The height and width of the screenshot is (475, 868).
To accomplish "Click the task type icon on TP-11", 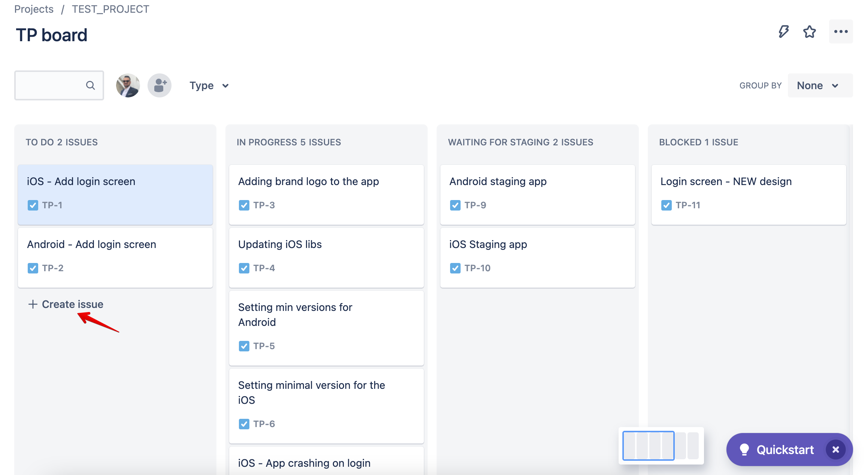I will point(666,205).
